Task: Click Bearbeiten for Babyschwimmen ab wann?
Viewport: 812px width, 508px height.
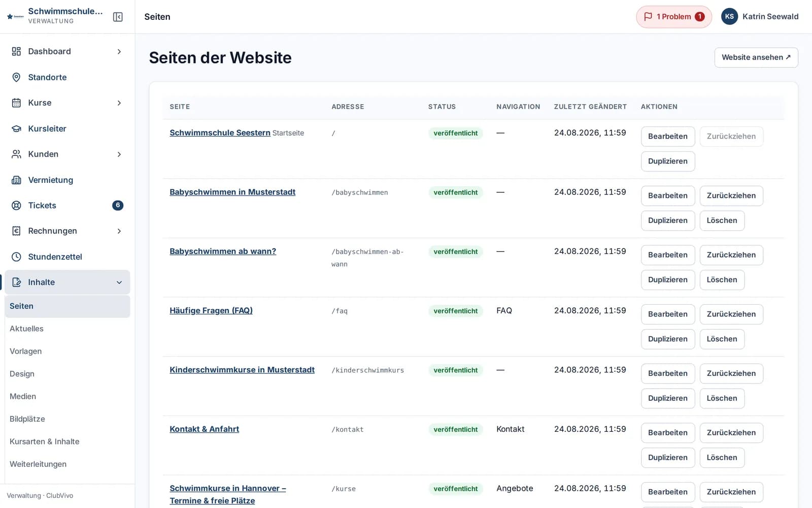Action: (x=668, y=255)
